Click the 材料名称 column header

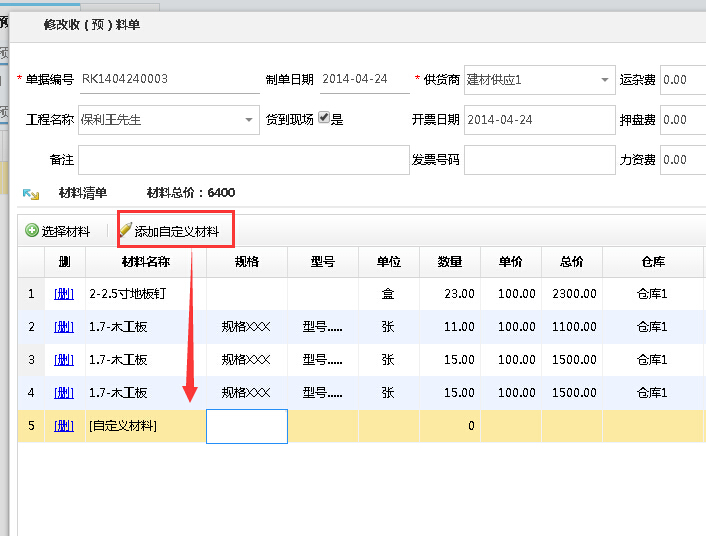coord(146,262)
